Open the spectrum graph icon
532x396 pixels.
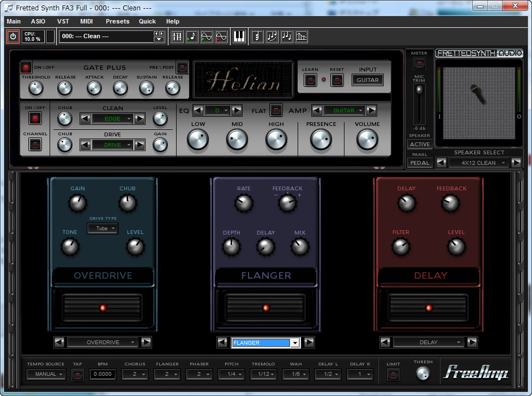pos(301,37)
